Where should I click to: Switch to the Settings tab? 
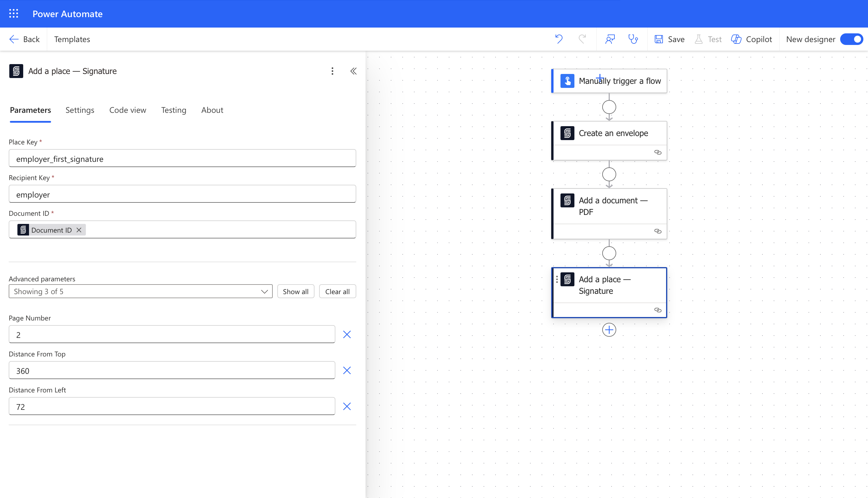pos(80,110)
